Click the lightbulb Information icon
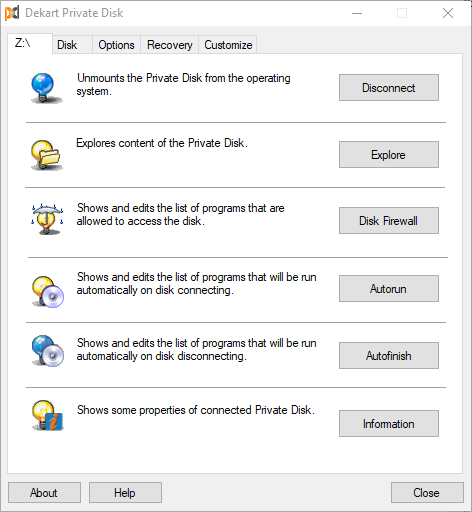The width and height of the screenshot is (472, 512). tap(47, 415)
